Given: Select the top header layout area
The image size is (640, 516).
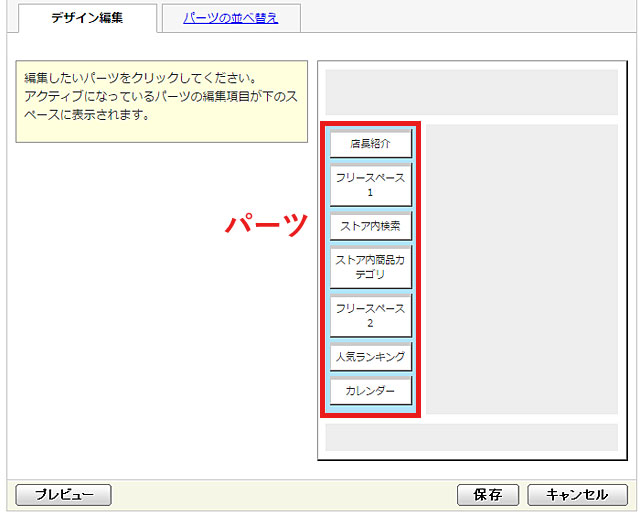Looking at the screenshot, I should pyautogui.click(x=471, y=92).
